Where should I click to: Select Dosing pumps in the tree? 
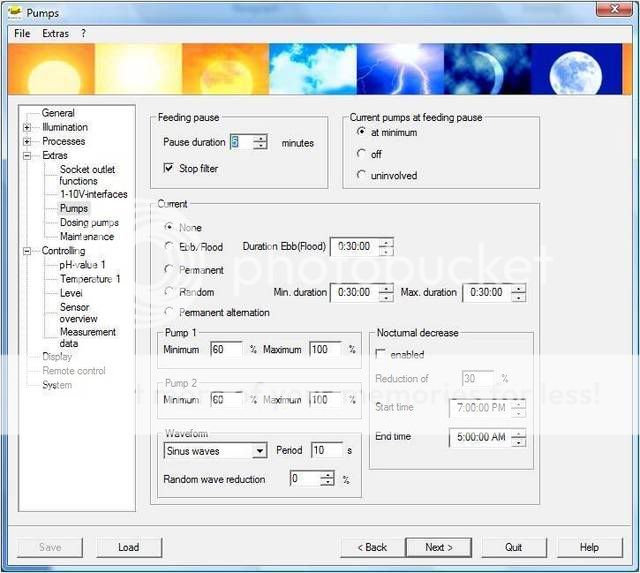coord(89,223)
